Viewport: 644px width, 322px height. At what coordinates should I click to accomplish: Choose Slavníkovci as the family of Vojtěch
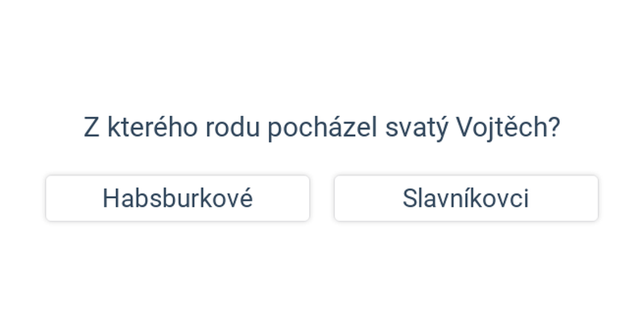point(466,198)
